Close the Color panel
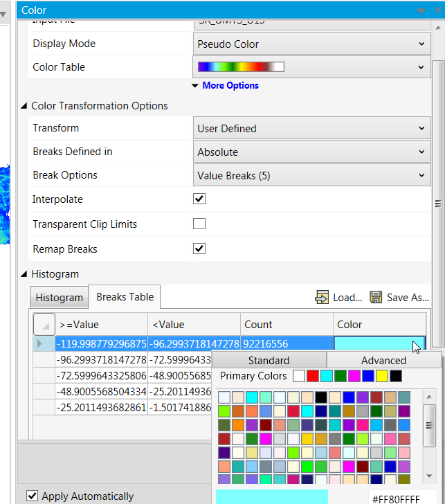Image resolution: width=445 pixels, height=504 pixels. (x=437, y=10)
